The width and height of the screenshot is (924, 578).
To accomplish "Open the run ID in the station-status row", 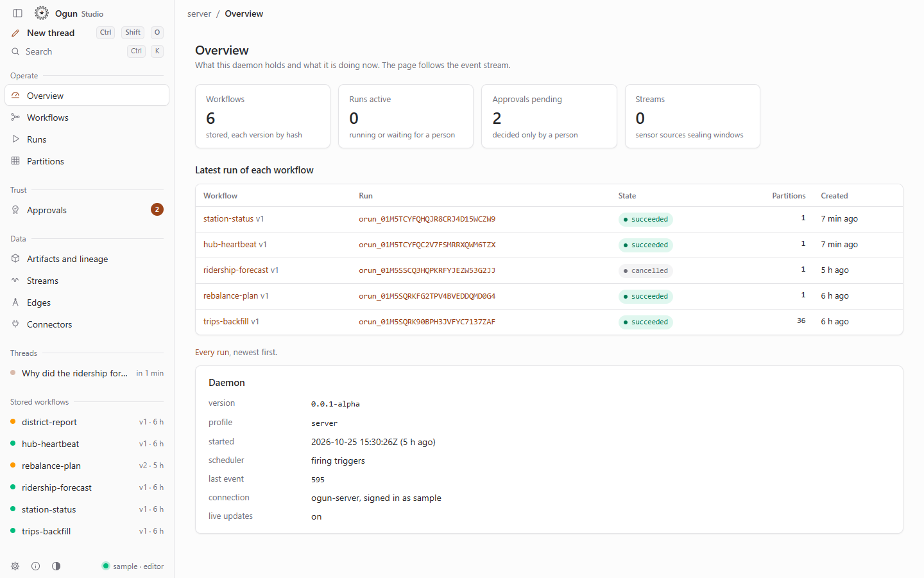I will 427,219.
